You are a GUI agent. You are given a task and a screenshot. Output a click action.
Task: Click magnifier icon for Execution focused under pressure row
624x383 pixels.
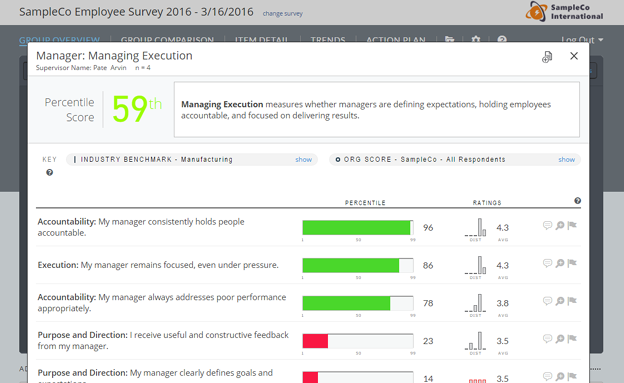pos(560,263)
